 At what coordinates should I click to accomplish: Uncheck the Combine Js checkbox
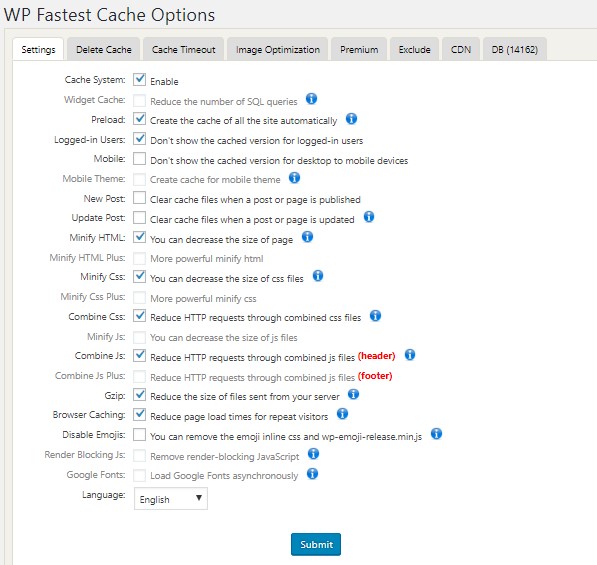[139, 355]
